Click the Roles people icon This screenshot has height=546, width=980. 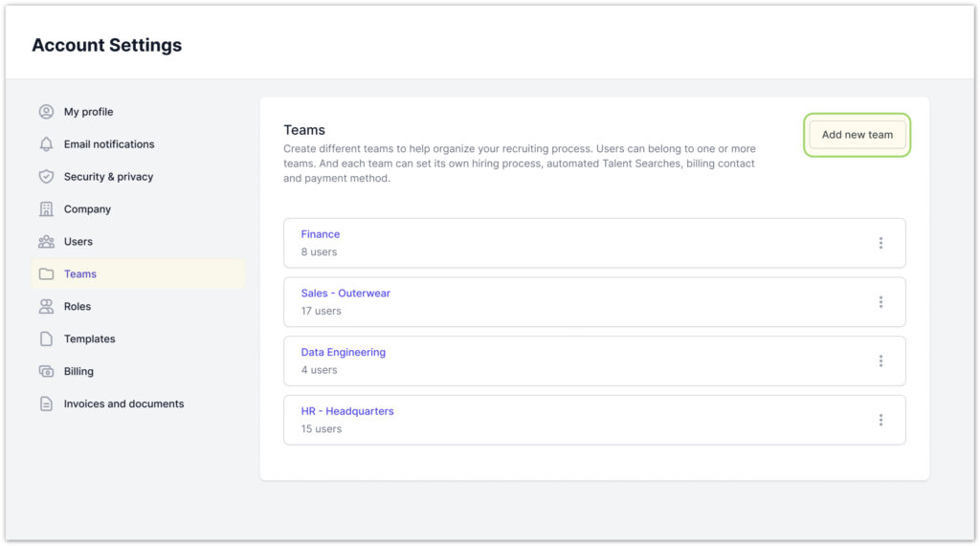click(x=46, y=307)
